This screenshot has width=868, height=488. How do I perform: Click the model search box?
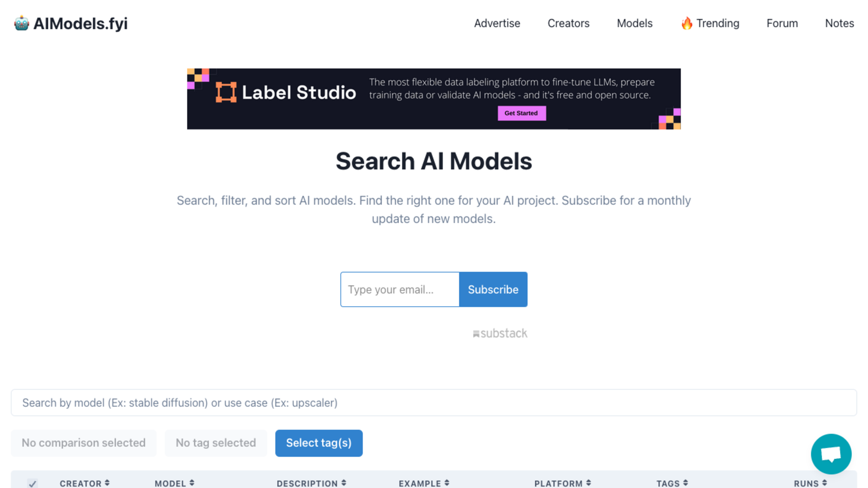[434, 402]
